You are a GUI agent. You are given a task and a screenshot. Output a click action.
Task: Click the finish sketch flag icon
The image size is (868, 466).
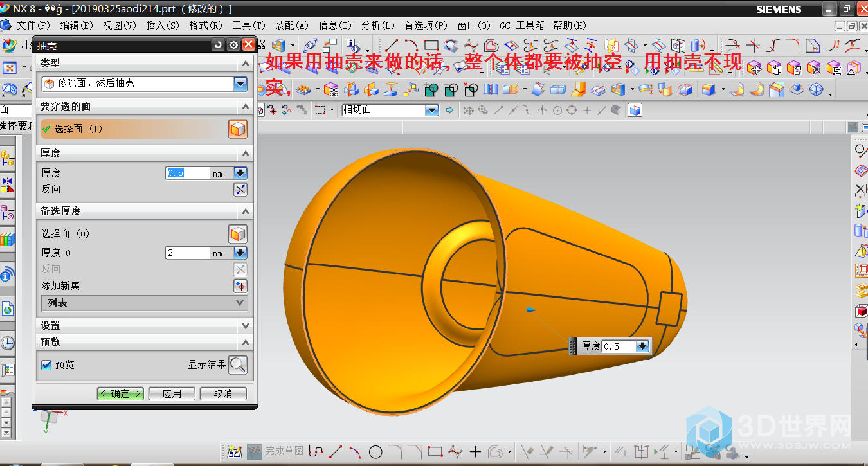(255, 452)
